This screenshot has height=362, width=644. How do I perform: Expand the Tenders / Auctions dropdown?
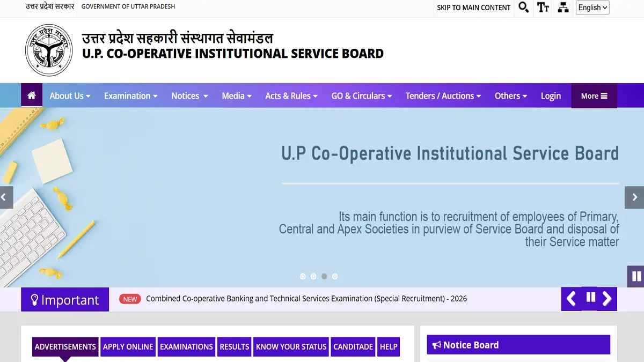click(443, 95)
